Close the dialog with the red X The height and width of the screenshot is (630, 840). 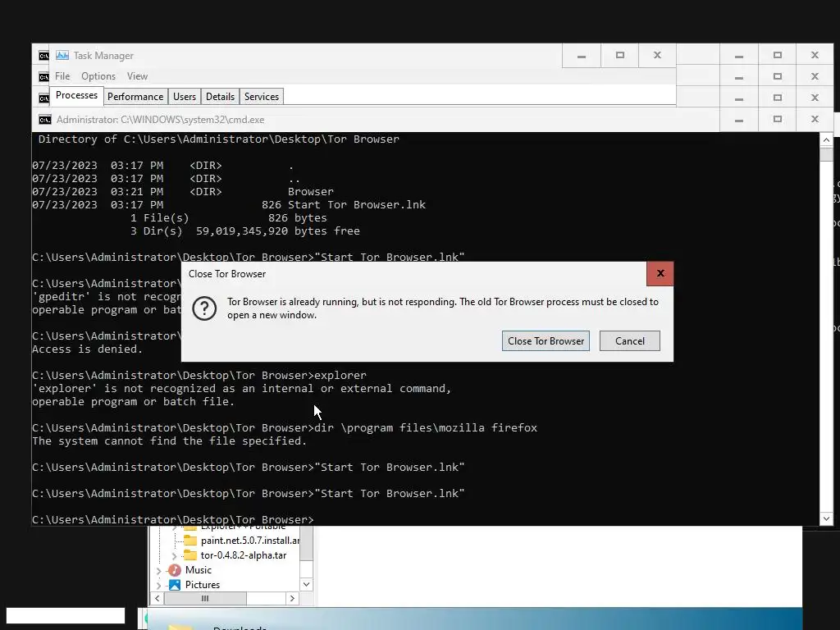click(660, 273)
